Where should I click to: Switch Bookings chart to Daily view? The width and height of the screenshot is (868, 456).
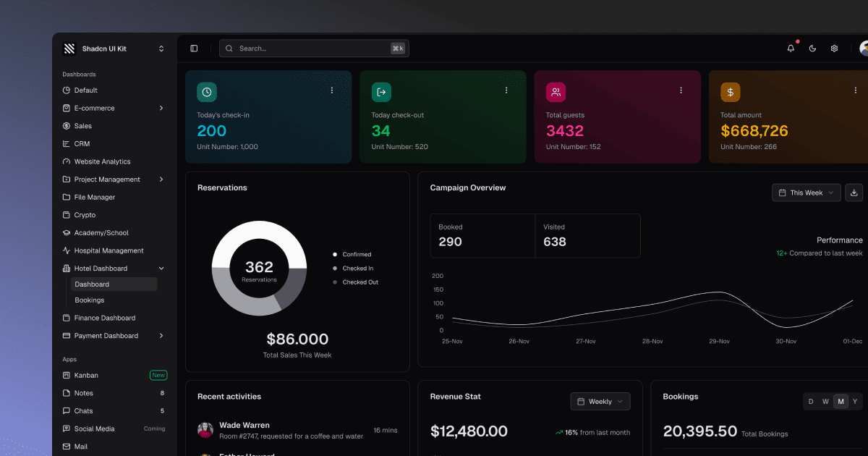[811, 401]
